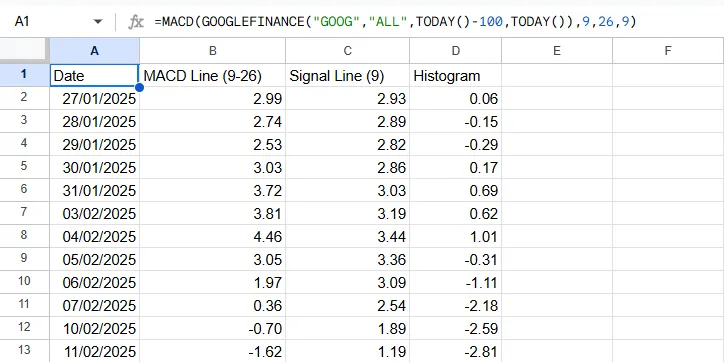Screen dimensions: 724x362
Task: Select row 1 header
Action: 24,75
